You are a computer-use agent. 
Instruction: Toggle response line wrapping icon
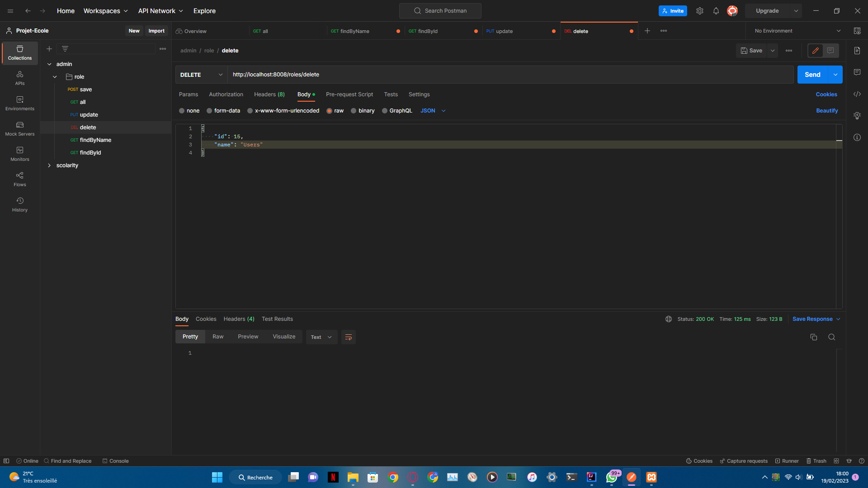(x=349, y=337)
